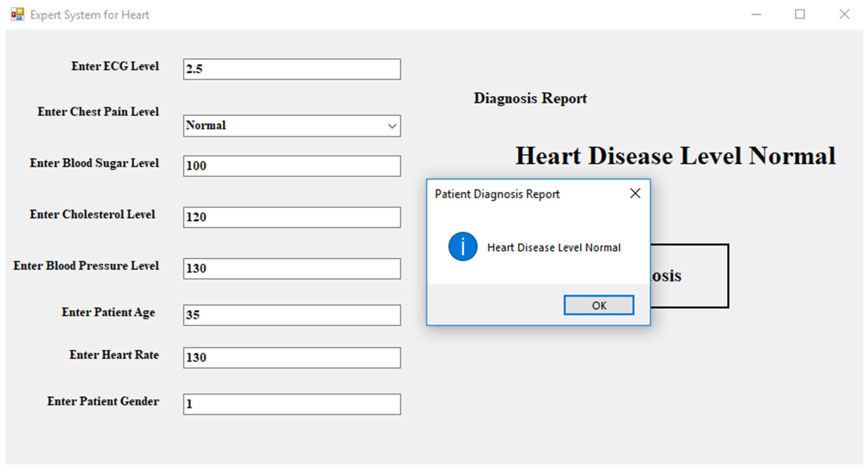The width and height of the screenshot is (868, 470).
Task: Click the app icon in title bar
Action: [18, 15]
